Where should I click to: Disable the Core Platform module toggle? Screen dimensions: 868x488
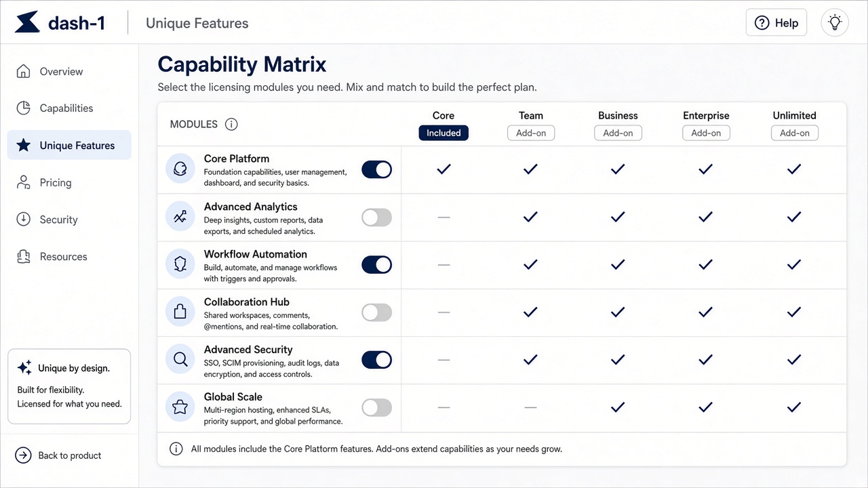[x=377, y=169]
